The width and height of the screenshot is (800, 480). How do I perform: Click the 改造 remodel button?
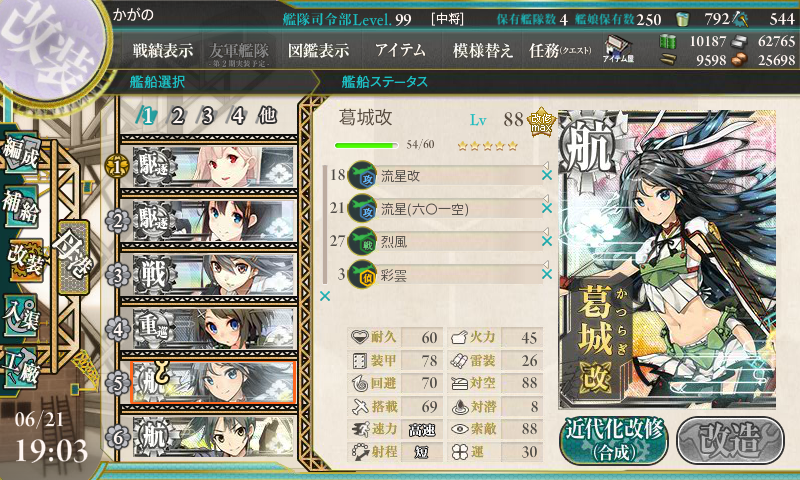point(730,441)
